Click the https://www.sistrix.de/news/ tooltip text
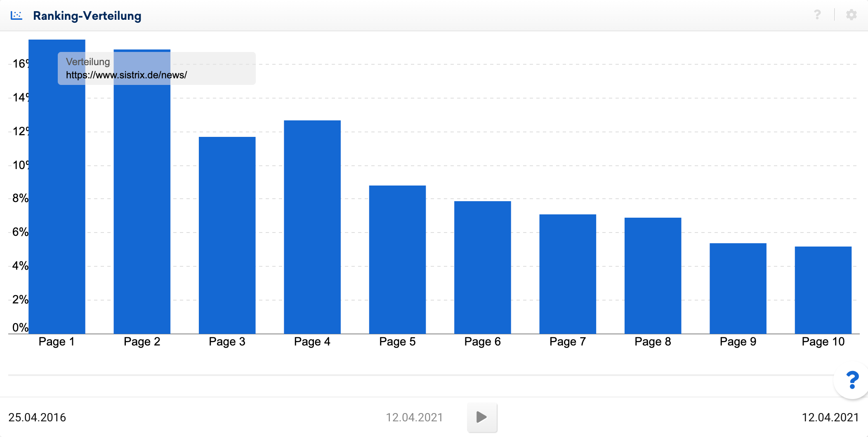Image resolution: width=868 pixels, height=437 pixels. click(127, 75)
